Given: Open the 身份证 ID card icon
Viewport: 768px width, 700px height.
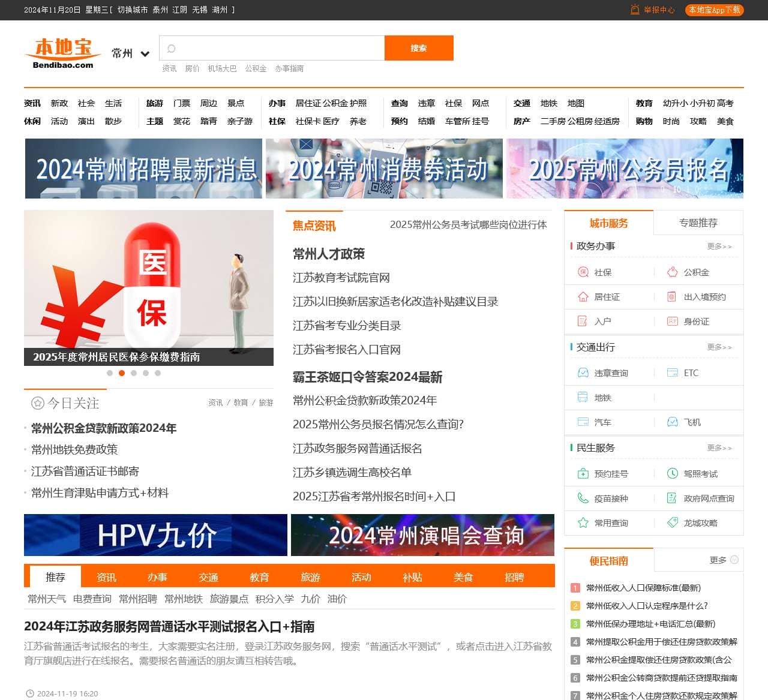Looking at the screenshot, I should pyautogui.click(x=671, y=322).
